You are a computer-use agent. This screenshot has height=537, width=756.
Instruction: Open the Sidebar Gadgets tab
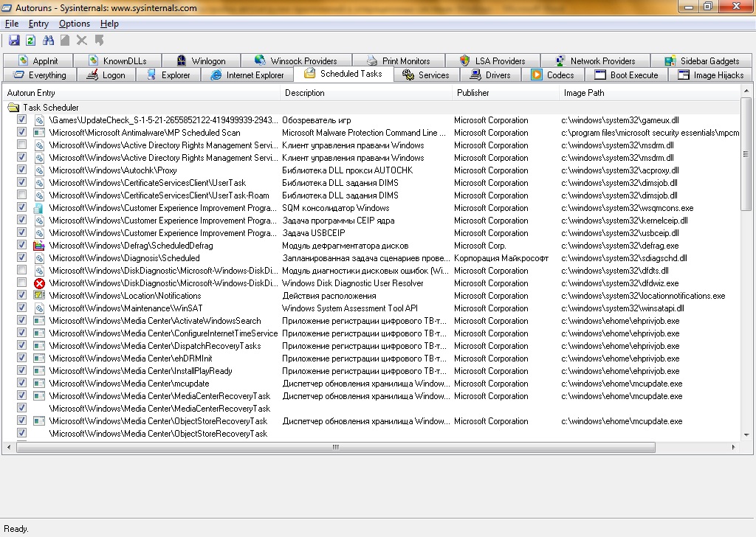point(702,60)
